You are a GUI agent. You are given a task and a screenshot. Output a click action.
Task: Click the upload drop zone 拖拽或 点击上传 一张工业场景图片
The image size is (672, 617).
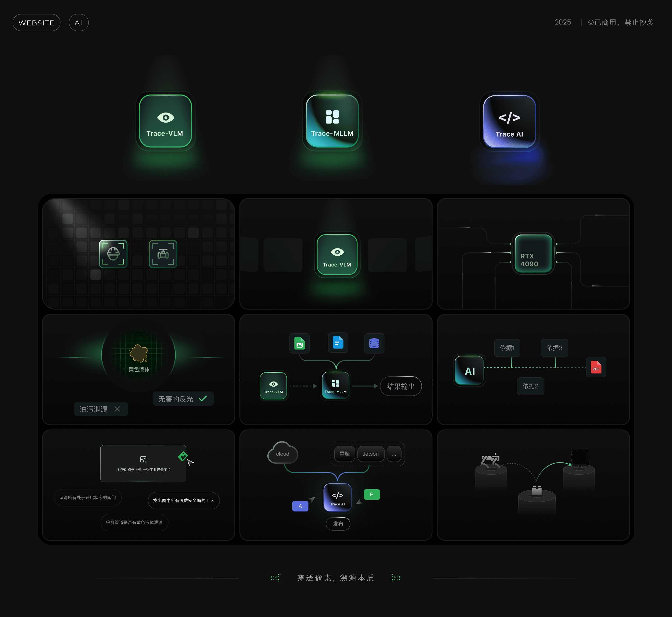pyautogui.click(x=143, y=463)
